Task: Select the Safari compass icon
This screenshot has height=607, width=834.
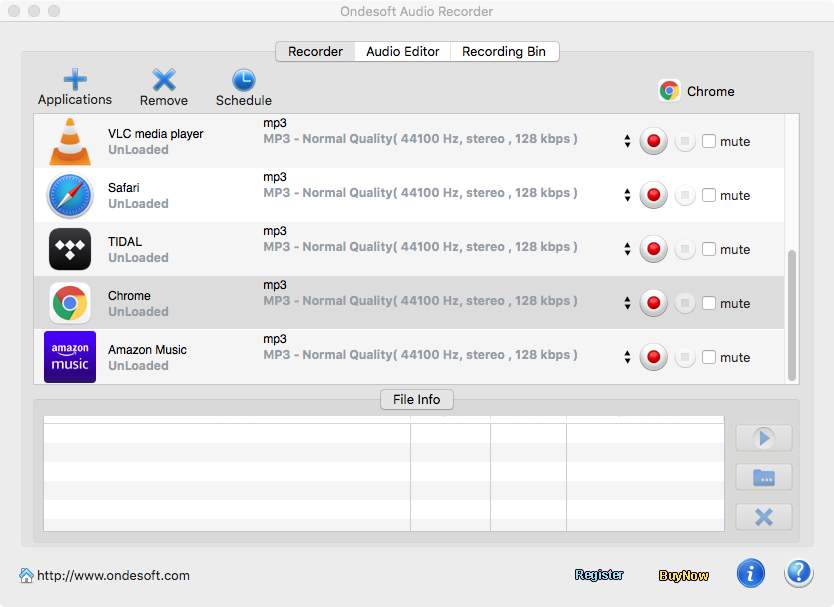Action: [70, 196]
